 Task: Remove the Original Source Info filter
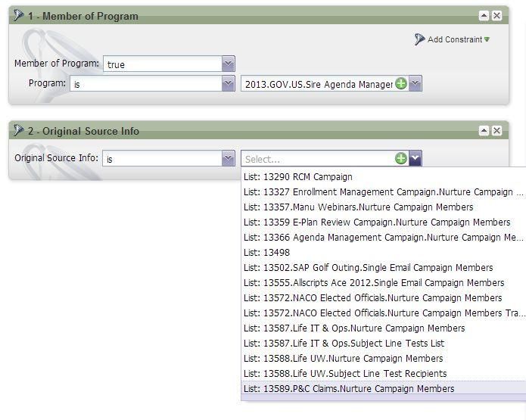pyautogui.click(x=496, y=131)
